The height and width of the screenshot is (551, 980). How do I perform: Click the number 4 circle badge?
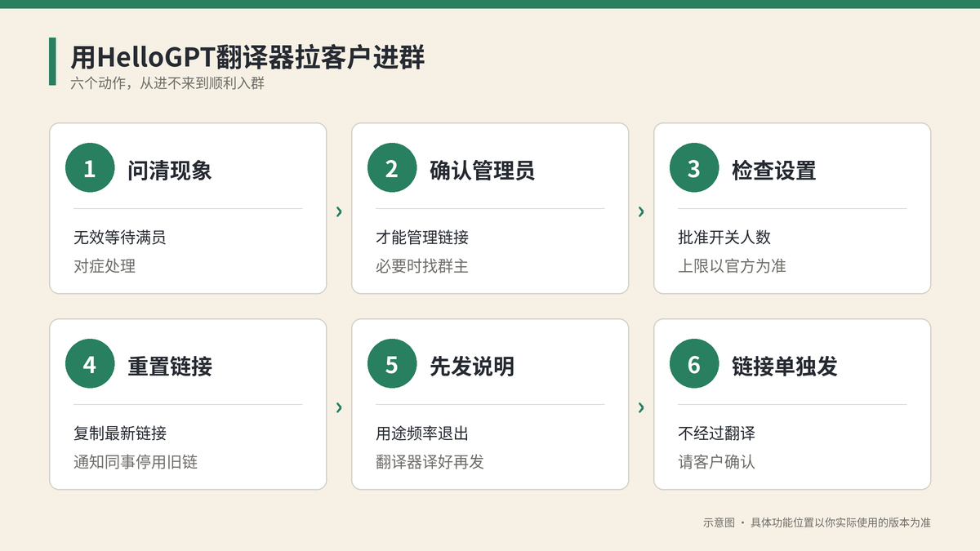(x=90, y=364)
